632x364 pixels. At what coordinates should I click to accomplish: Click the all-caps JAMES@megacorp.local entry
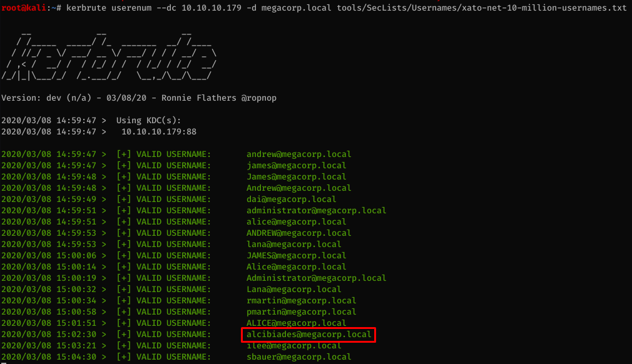(x=296, y=256)
